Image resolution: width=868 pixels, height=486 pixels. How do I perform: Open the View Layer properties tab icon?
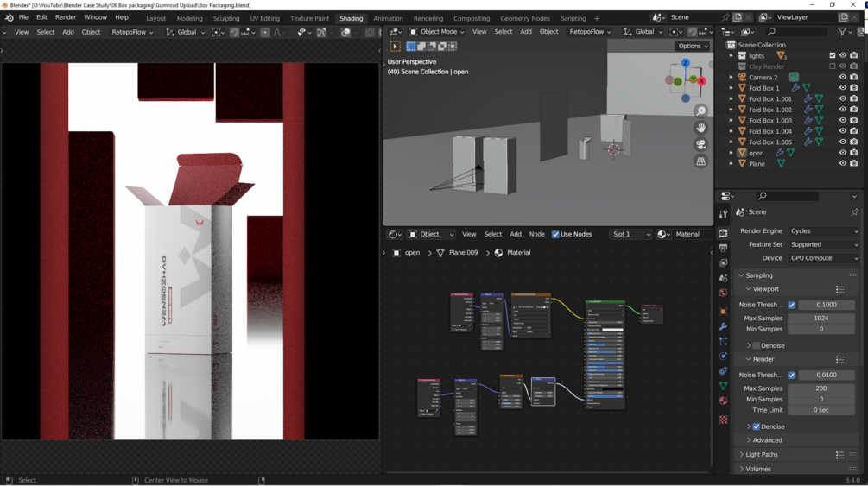pos(723,263)
